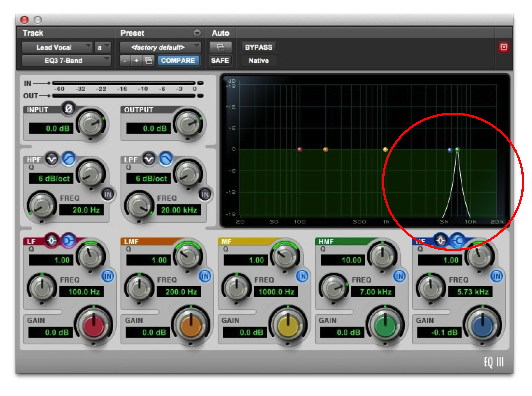The width and height of the screenshot is (532, 396).
Task: Open the Lead Vocal track selector
Action: click(57, 47)
